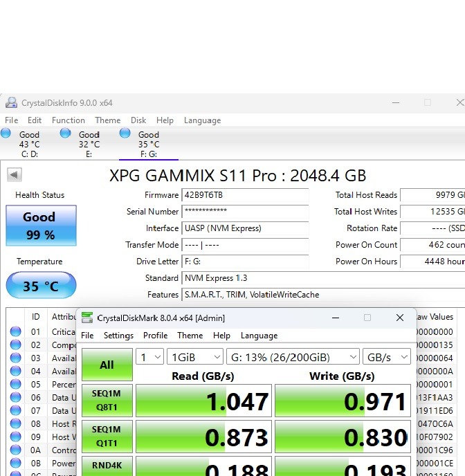
Task: Open the 1GiB test size dropdown
Action: [195, 357]
